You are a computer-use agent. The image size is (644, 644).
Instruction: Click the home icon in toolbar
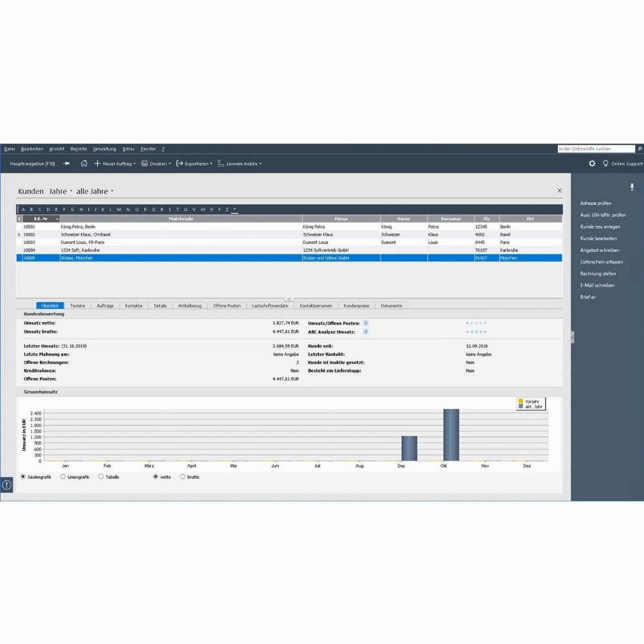84,164
